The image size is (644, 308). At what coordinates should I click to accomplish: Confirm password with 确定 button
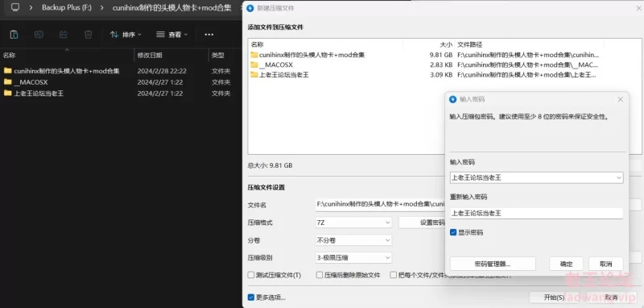[x=567, y=264]
